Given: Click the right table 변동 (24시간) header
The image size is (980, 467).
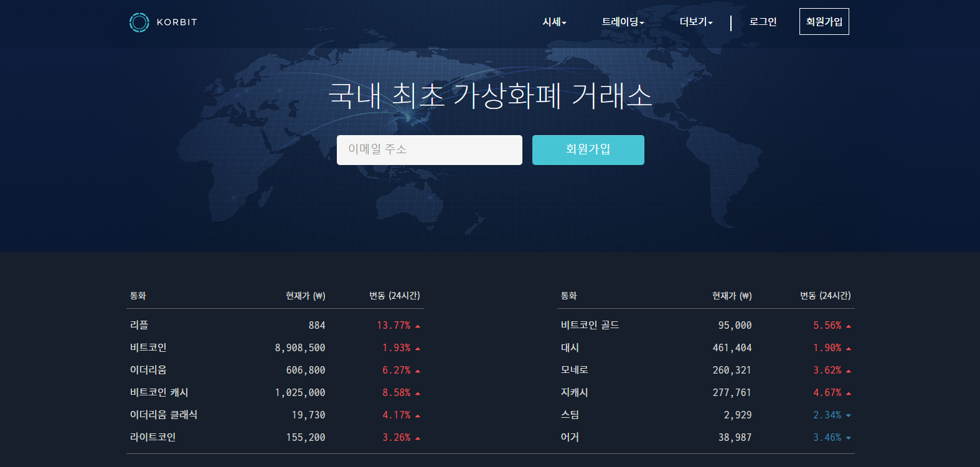Looking at the screenshot, I should (x=826, y=296).
